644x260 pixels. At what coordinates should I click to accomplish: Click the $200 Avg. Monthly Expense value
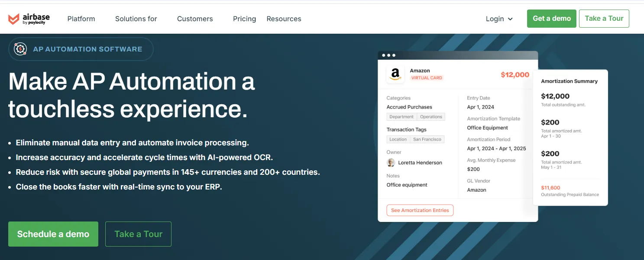[x=473, y=169]
